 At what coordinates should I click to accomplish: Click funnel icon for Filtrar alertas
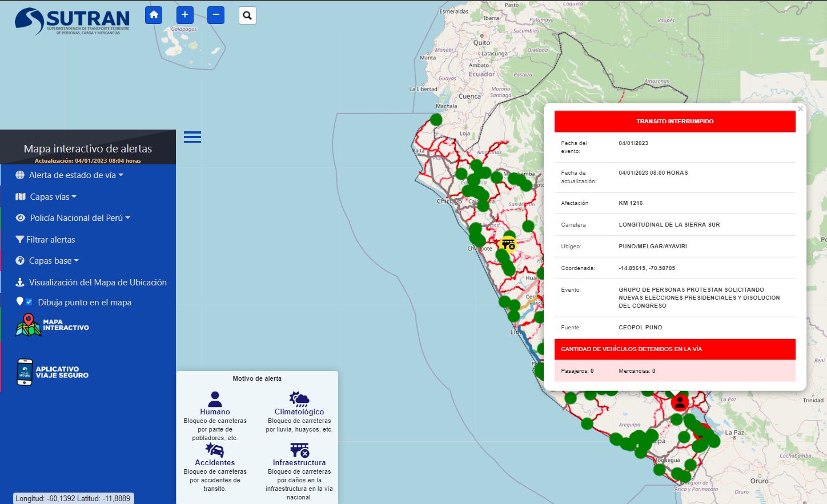coord(20,240)
